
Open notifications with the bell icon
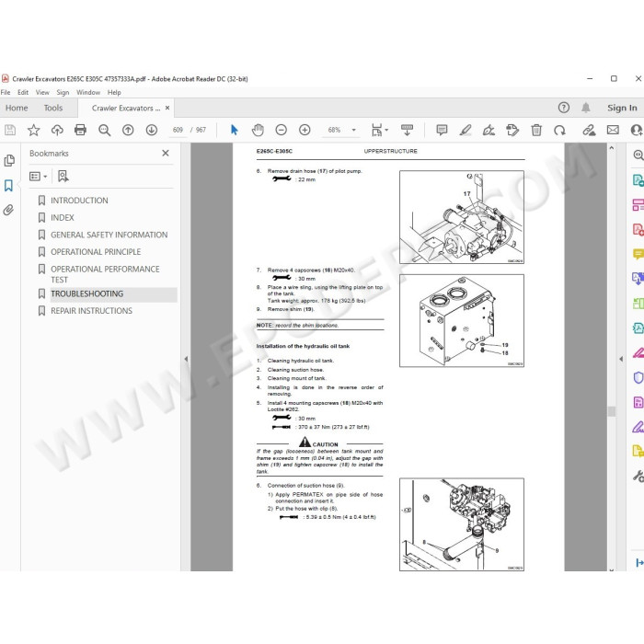pyautogui.click(x=586, y=108)
